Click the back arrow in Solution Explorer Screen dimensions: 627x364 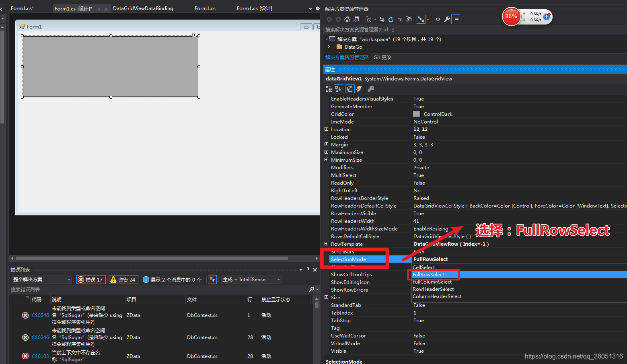(x=329, y=19)
